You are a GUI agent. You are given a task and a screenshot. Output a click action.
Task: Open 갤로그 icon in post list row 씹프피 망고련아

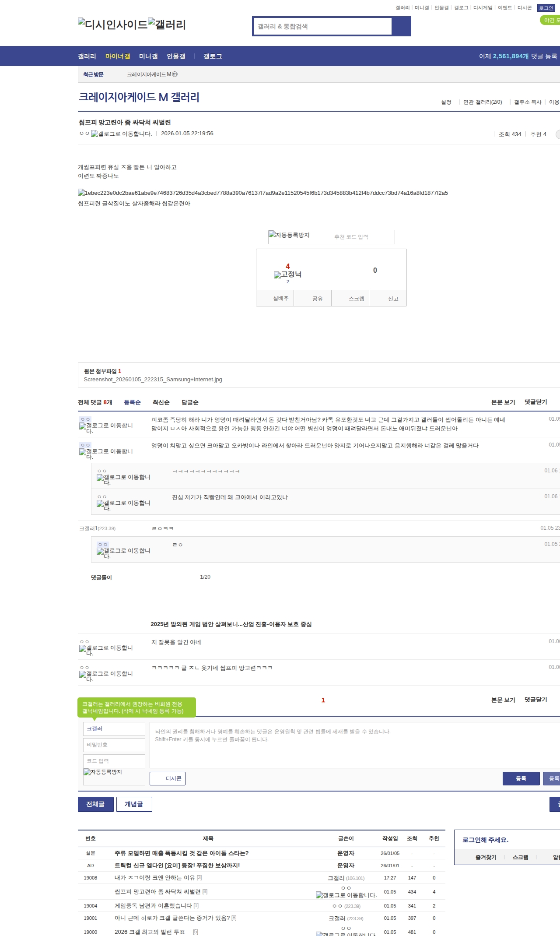coord(346,895)
